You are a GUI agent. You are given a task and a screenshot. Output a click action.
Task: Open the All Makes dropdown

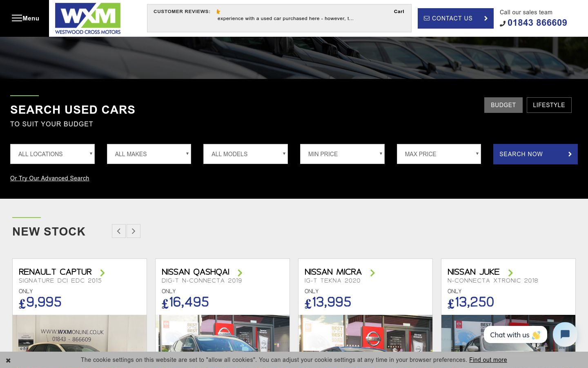click(x=149, y=154)
